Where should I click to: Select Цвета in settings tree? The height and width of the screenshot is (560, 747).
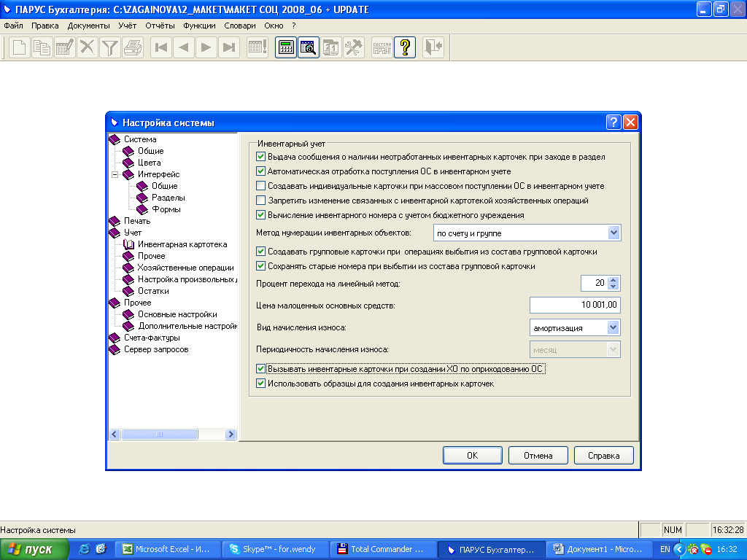(x=149, y=163)
